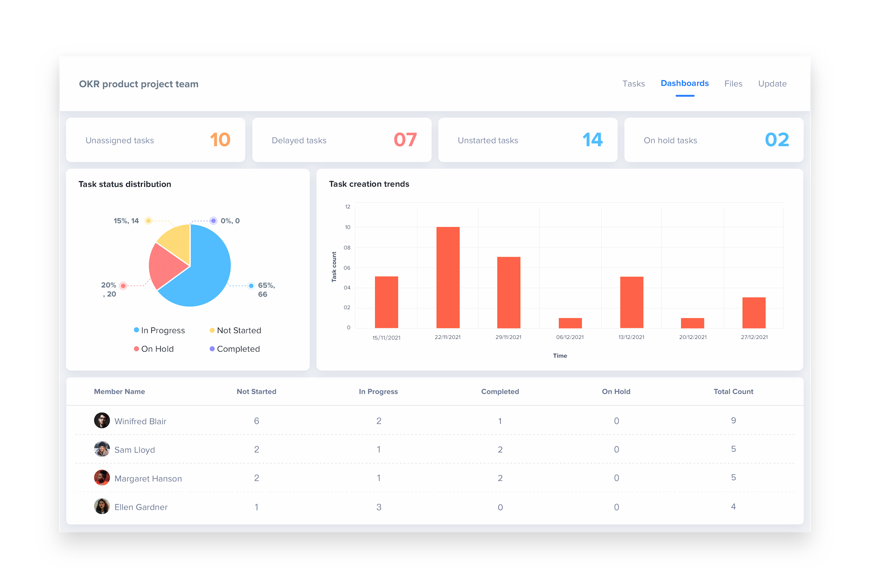Click the name Margaret Hanson
The height and width of the screenshot is (588, 870).
tap(148, 478)
